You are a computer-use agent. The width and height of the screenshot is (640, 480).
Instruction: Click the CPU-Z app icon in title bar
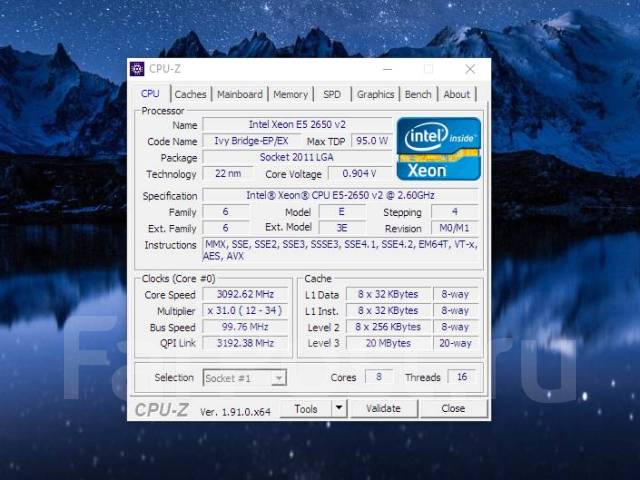[137, 69]
